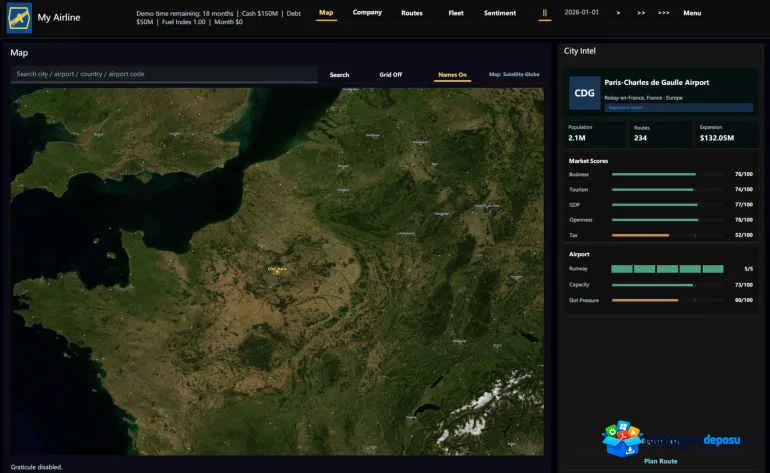
Task: Click the Plan Route button
Action: 660,461
